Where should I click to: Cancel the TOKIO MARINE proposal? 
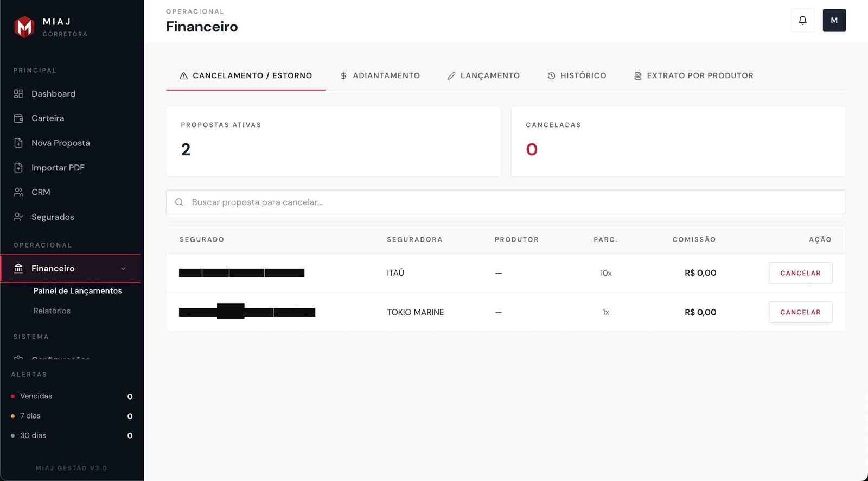tap(800, 312)
